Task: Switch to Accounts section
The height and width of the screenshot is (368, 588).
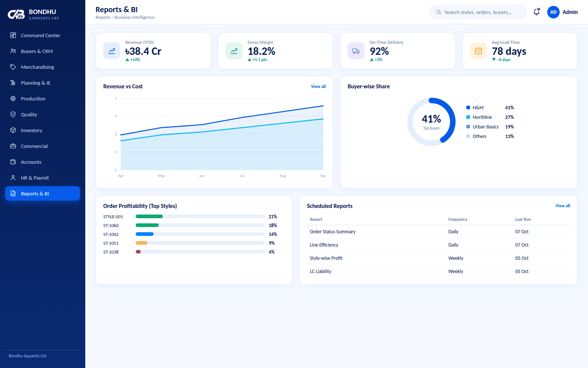Action: [x=43, y=162]
